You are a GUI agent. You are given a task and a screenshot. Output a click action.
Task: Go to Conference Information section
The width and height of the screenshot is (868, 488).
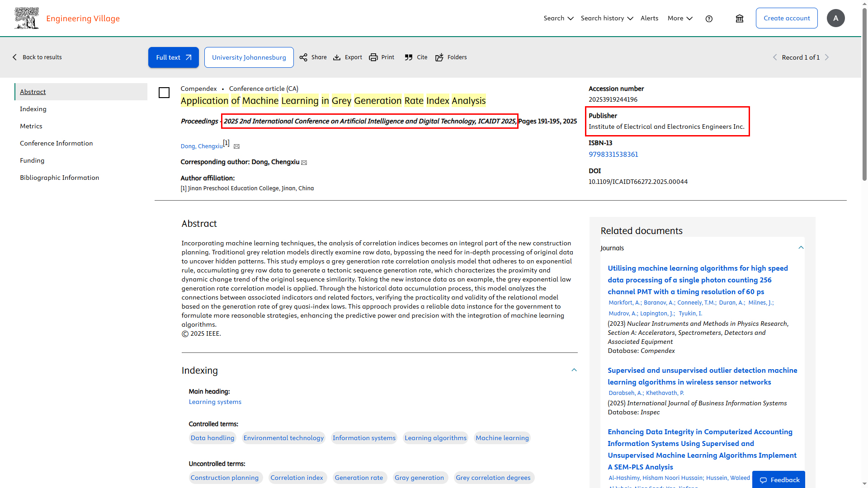click(56, 143)
